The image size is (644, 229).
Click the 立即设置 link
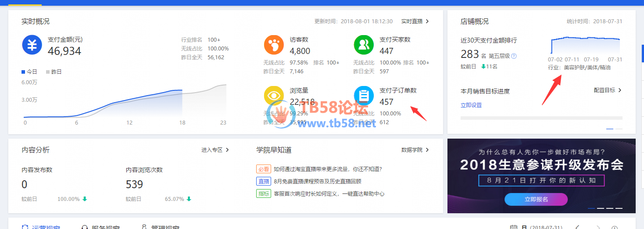471,105
